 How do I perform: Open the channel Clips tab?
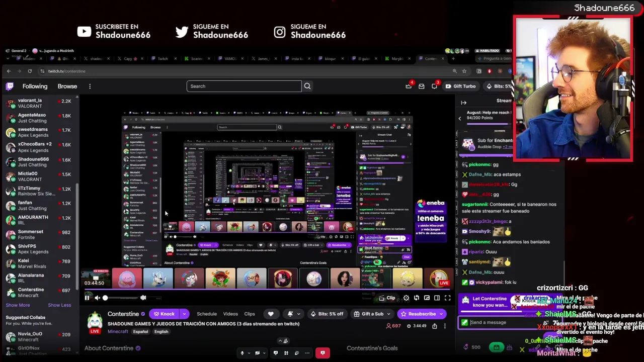point(250,314)
